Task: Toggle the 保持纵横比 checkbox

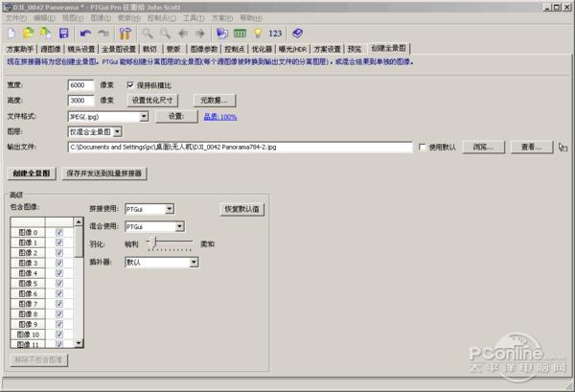Action: pos(130,85)
